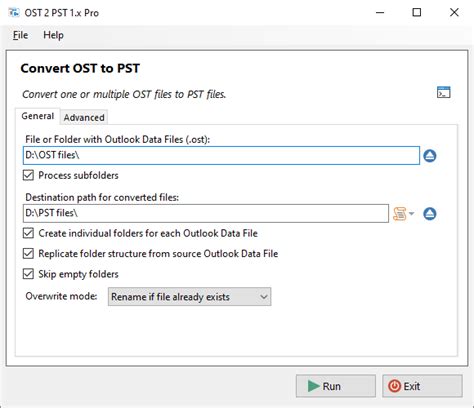Minimize the OST 2 PST window
This screenshot has height=408, width=474.
[x=380, y=13]
